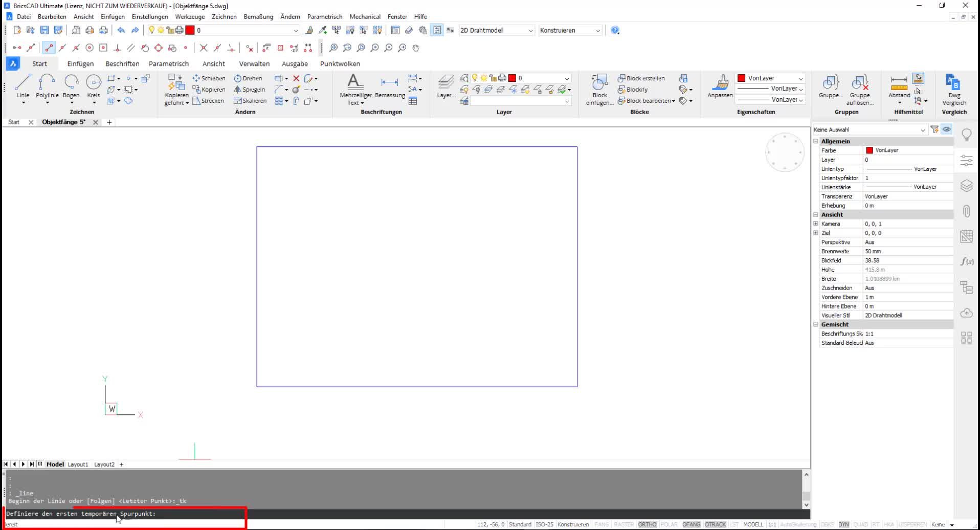Image resolution: width=980 pixels, height=530 pixels.
Task: Open the Datei menu
Action: pyautogui.click(x=24, y=17)
